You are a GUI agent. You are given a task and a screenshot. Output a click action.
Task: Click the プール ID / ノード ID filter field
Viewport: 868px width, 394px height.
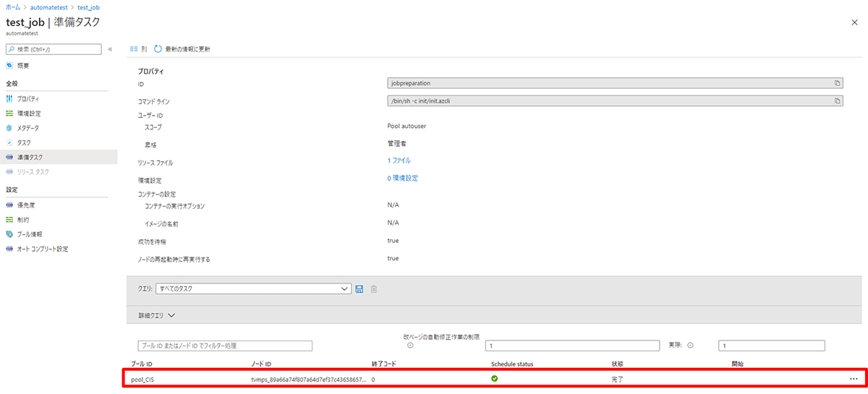click(225, 346)
